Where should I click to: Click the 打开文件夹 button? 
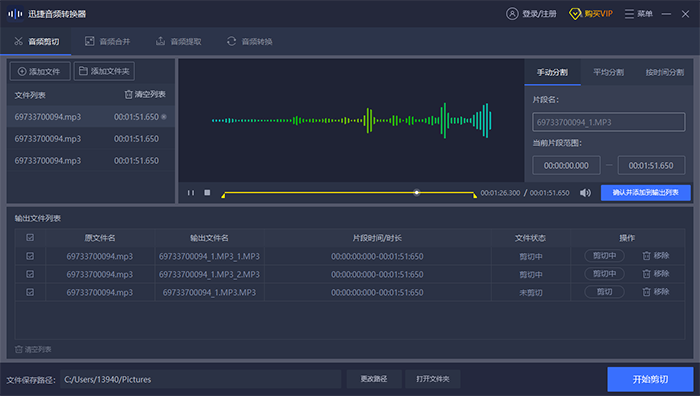pos(433,379)
